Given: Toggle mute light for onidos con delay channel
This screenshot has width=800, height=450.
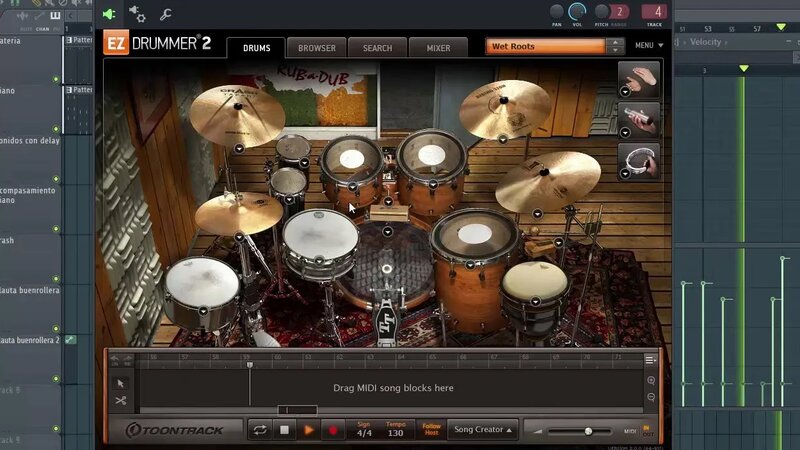Looking at the screenshot, I should (x=56, y=179).
